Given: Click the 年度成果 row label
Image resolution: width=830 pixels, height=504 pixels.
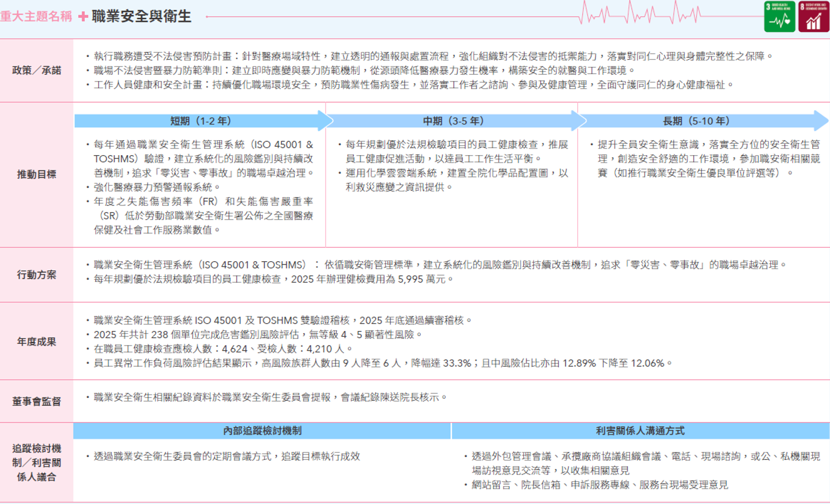Looking at the screenshot, I should coord(37,342).
